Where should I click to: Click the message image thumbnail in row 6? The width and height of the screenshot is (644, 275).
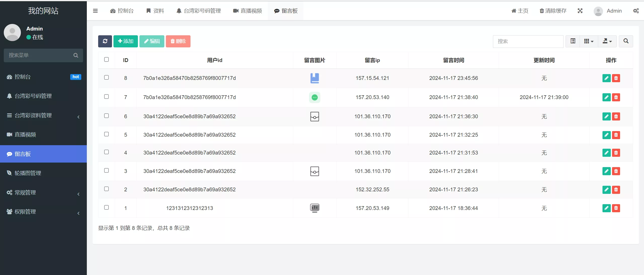[x=315, y=116]
